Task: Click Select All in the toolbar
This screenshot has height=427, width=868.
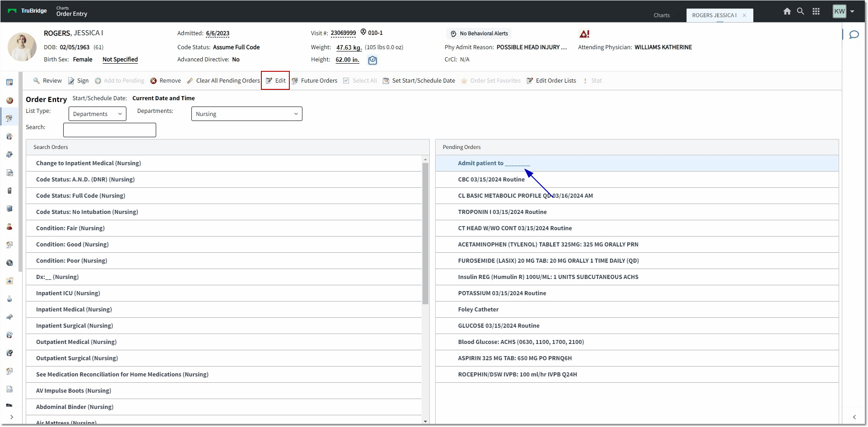Action: click(360, 81)
